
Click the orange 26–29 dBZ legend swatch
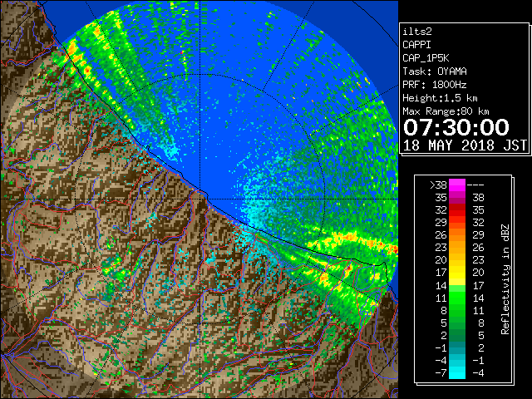pyautogui.click(x=457, y=234)
